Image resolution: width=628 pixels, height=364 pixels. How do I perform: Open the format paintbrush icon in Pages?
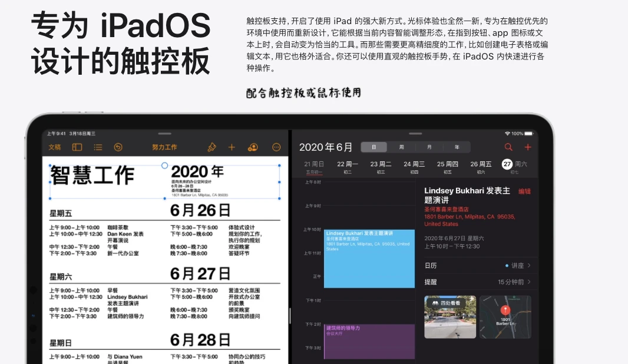click(x=211, y=147)
